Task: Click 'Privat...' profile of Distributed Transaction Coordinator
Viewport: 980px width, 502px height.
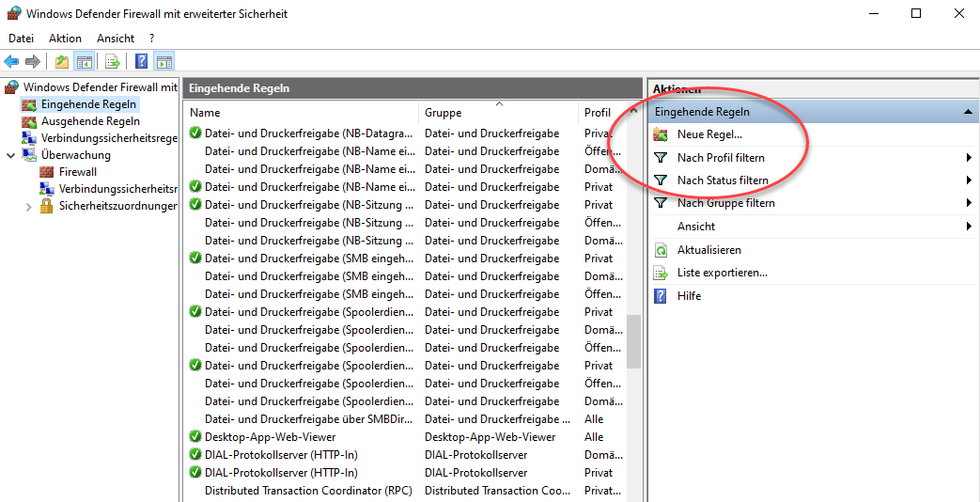Action: [x=602, y=491]
